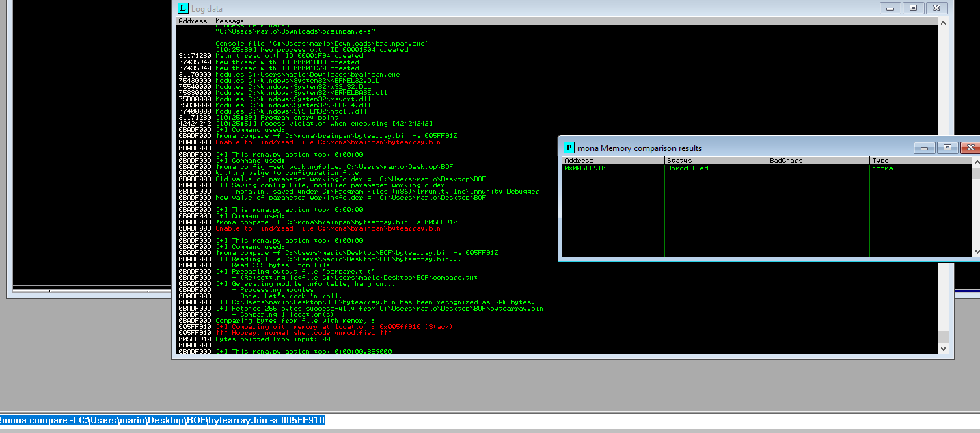Select the 'Old value of parameter workingfolder' line

(x=351, y=179)
